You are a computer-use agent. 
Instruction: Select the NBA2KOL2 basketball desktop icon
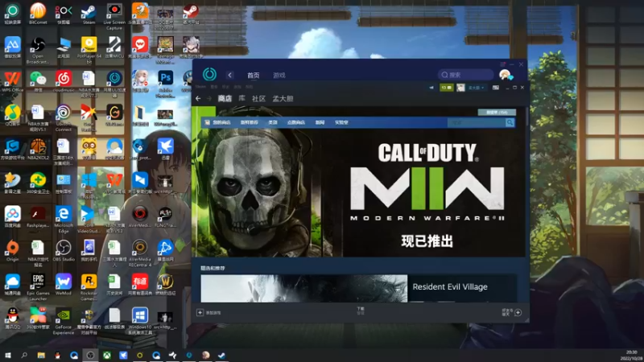(38, 148)
